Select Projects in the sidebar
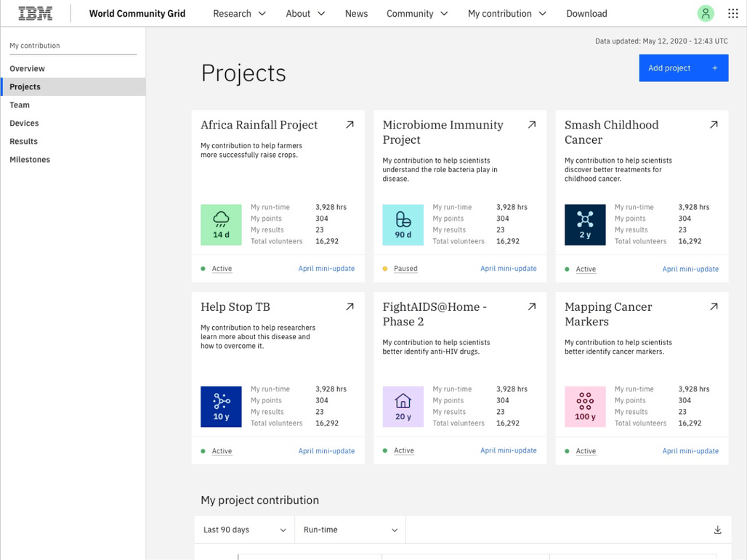747x560 pixels. pyautogui.click(x=73, y=86)
